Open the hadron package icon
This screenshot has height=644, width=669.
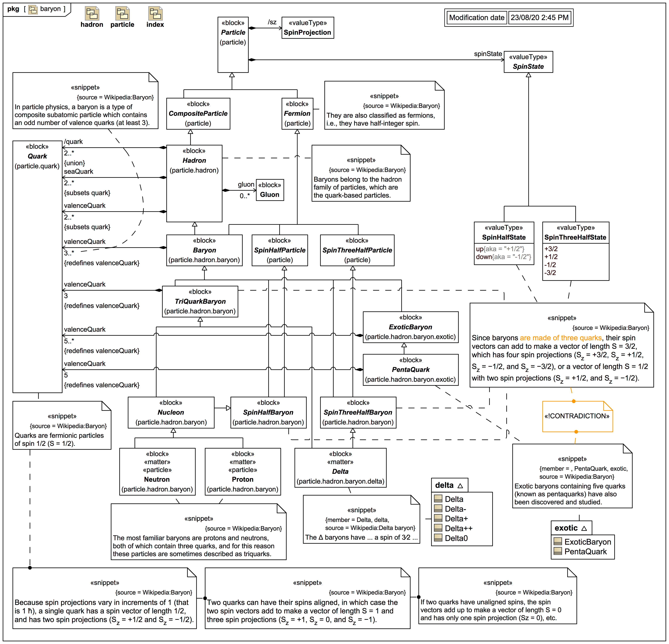coord(92,14)
